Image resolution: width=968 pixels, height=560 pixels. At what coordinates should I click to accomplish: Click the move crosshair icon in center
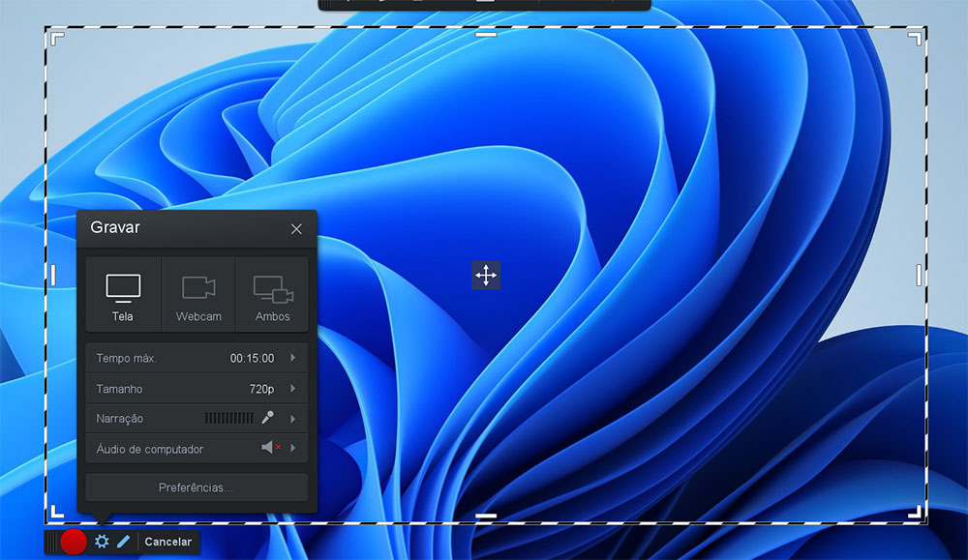[x=486, y=275]
